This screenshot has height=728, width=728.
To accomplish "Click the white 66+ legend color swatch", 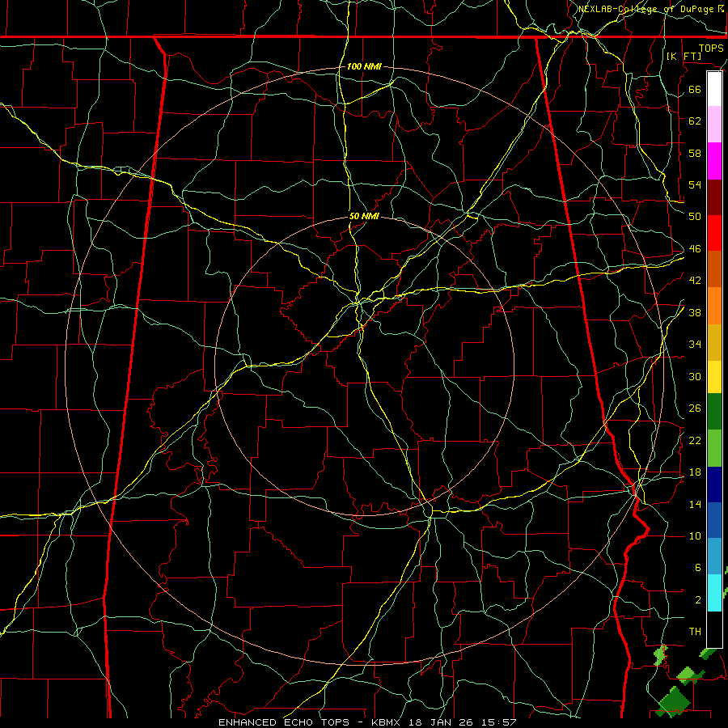I will [714, 89].
